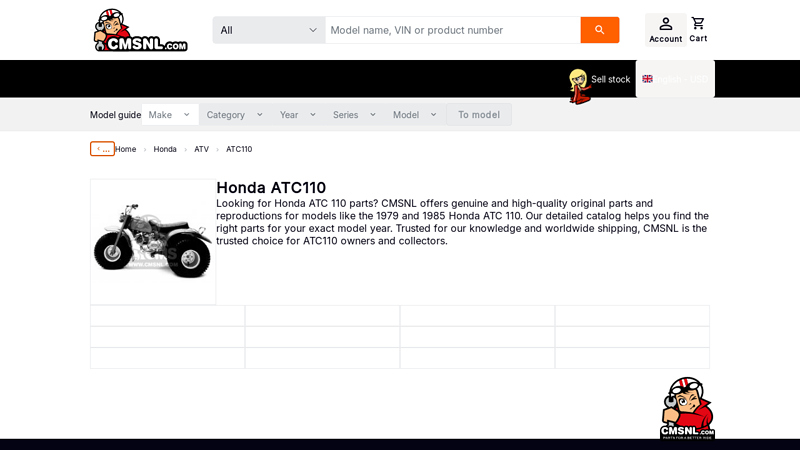Open the Make dropdown in Model guide
The width and height of the screenshot is (800, 450).
(170, 115)
